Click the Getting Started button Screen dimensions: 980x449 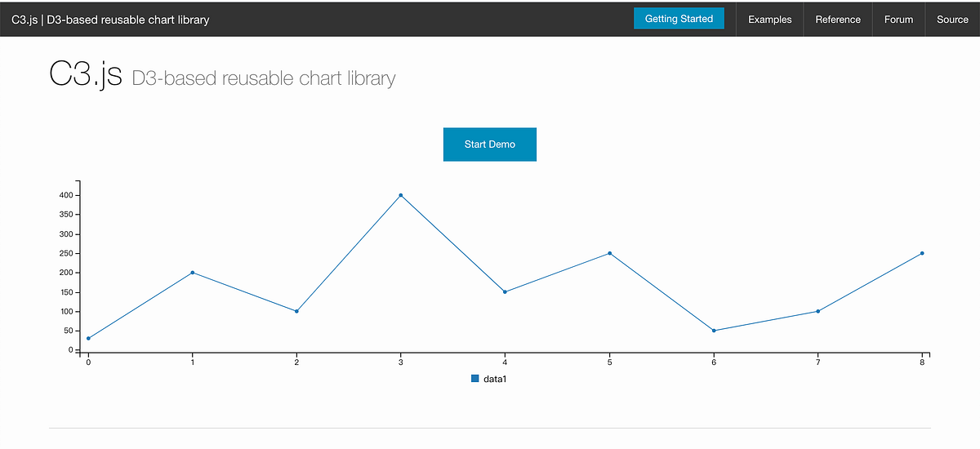[x=679, y=19]
